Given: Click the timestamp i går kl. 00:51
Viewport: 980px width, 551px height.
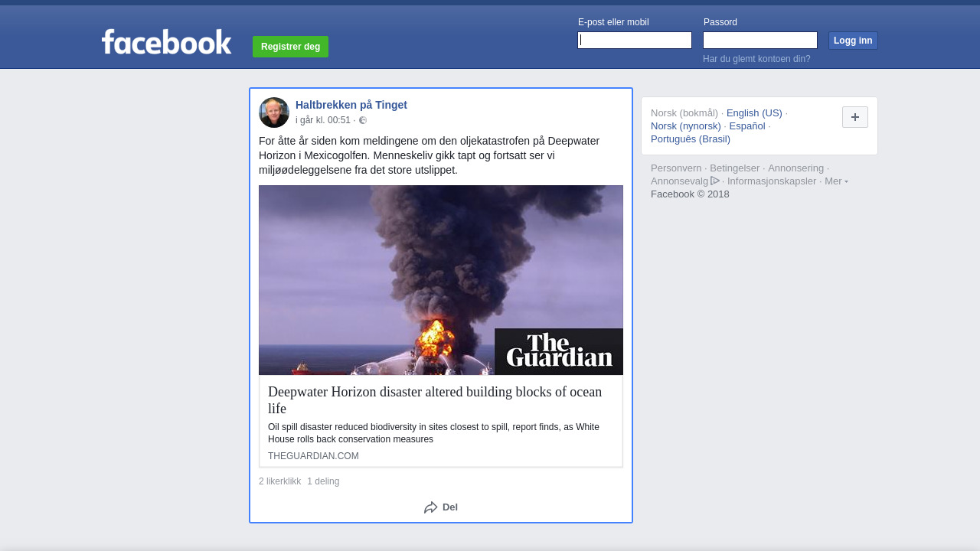Looking at the screenshot, I should point(323,120).
